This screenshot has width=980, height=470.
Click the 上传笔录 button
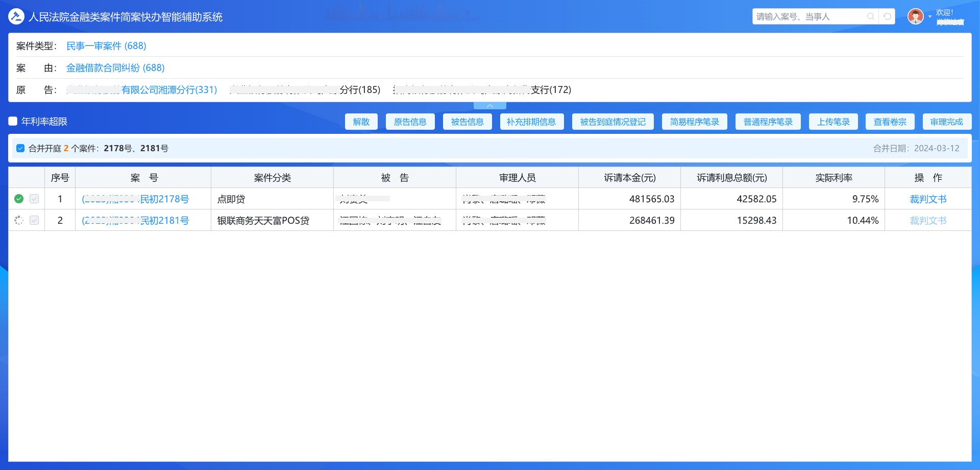[833, 122]
